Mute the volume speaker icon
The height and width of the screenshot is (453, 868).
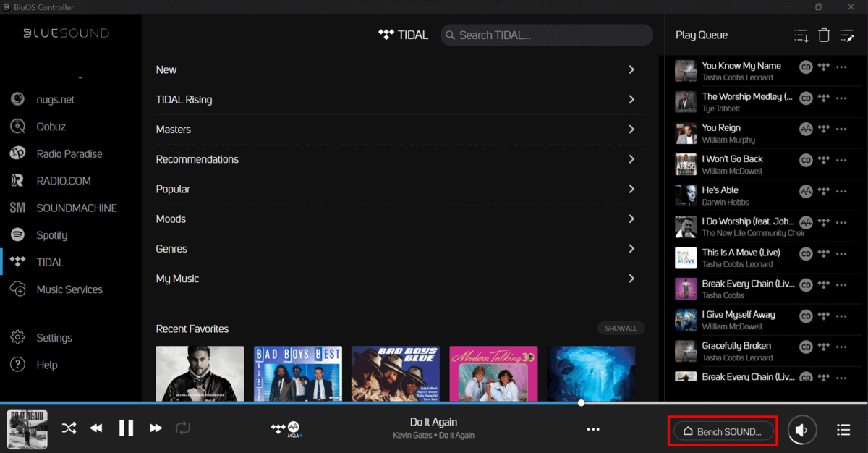point(801,428)
